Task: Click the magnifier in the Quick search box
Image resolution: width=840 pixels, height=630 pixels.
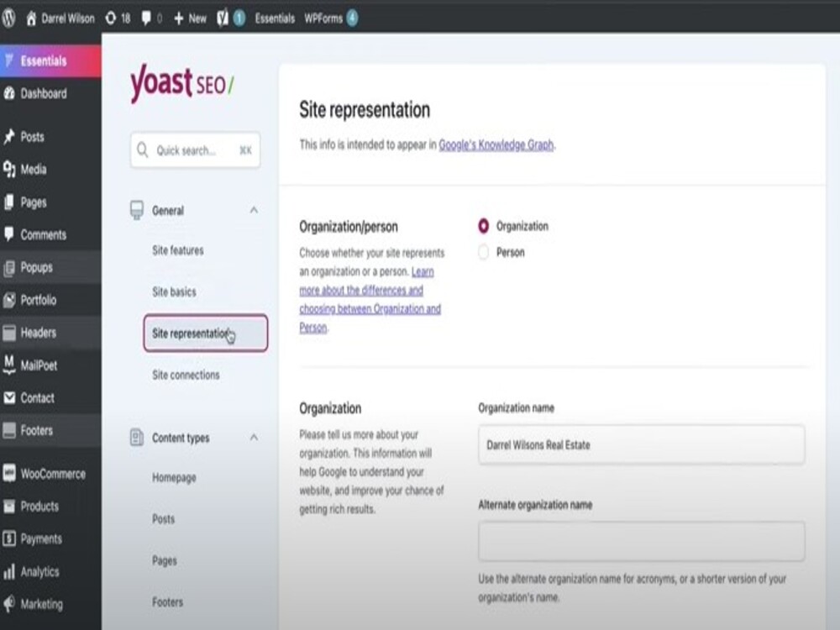Action: [x=143, y=150]
